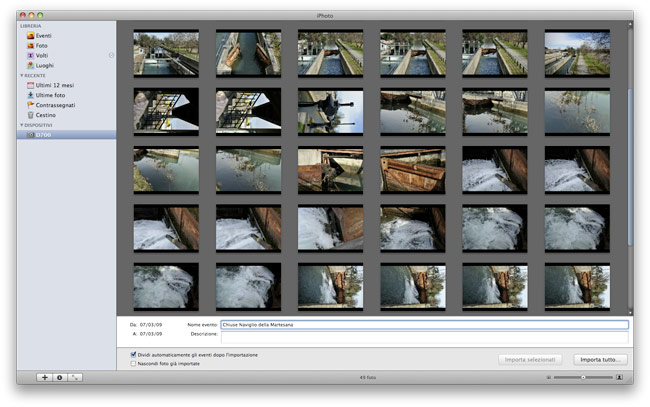Click the plus add button
Image resolution: width=650 pixels, height=407 pixels.
(44, 377)
